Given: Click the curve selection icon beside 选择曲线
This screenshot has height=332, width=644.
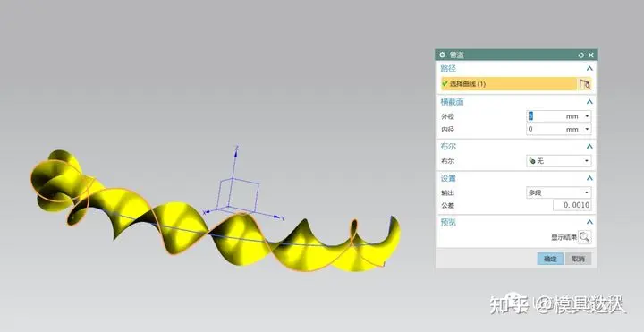Looking at the screenshot, I should [584, 84].
